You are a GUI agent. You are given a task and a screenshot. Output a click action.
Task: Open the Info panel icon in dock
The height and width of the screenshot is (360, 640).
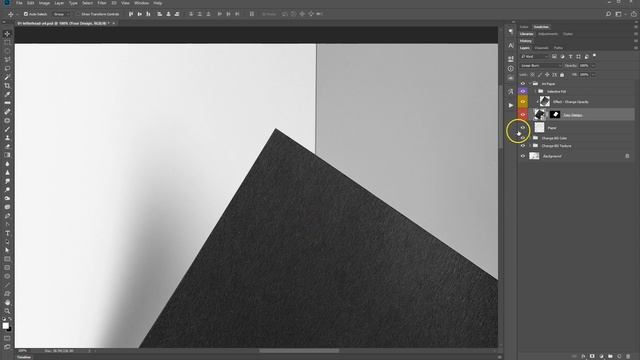coord(511,69)
